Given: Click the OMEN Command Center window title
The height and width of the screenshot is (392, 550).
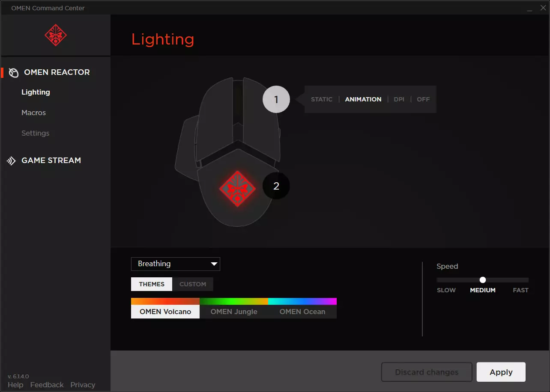Looking at the screenshot, I should pos(48,8).
